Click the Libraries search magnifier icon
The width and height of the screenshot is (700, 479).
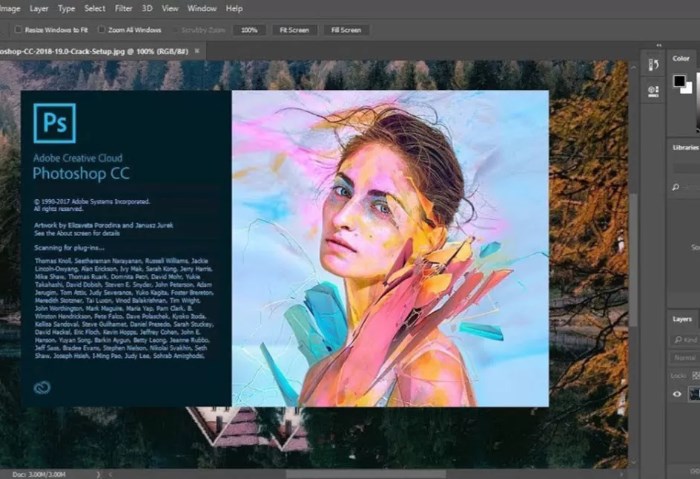tap(676, 187)
